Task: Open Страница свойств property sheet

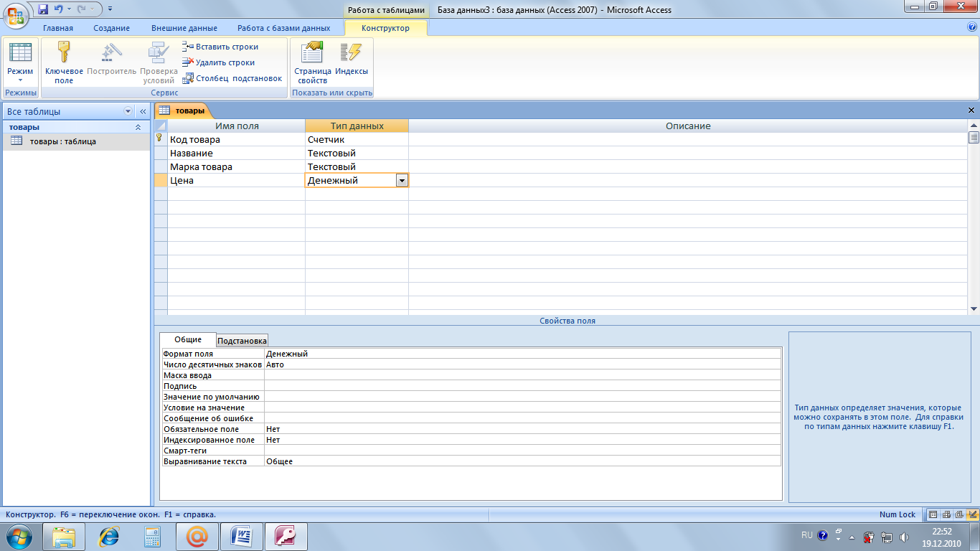Action: click(x=313, y=63)
